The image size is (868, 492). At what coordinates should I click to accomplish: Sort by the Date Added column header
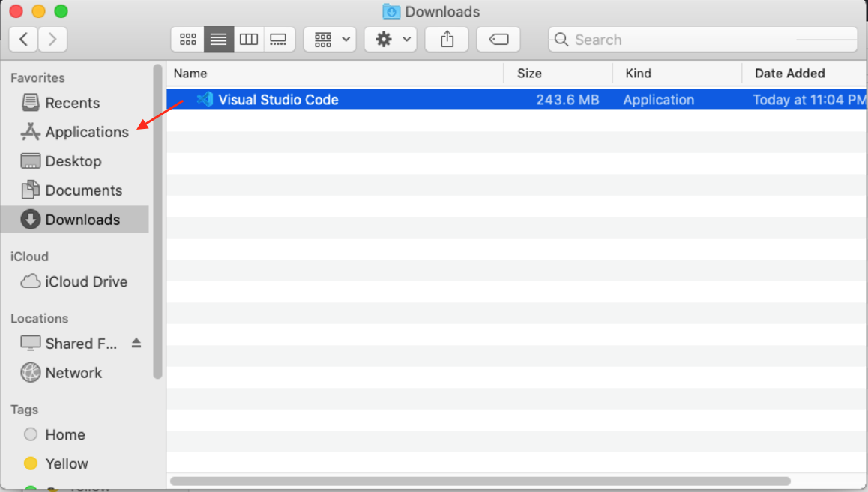[x=805, y=73]
